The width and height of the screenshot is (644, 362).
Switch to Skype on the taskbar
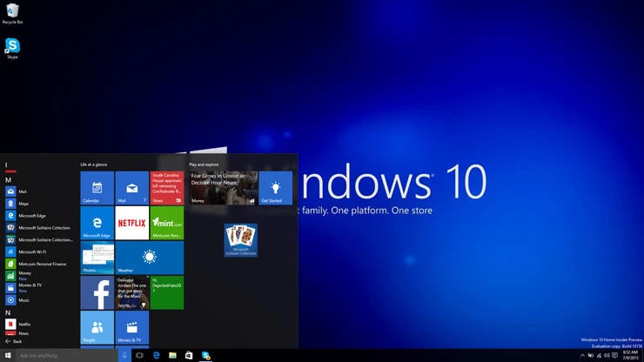pyautogui.click(x=205, y=355)
